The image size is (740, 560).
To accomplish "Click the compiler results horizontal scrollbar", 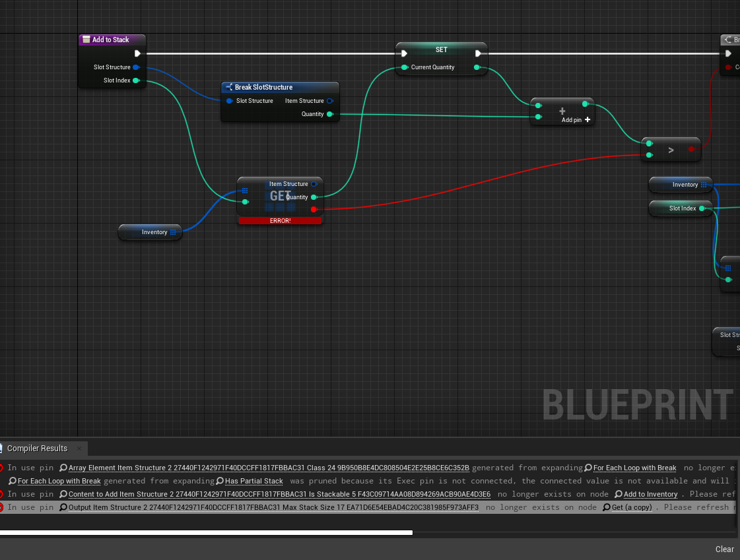I will [206, 533].
